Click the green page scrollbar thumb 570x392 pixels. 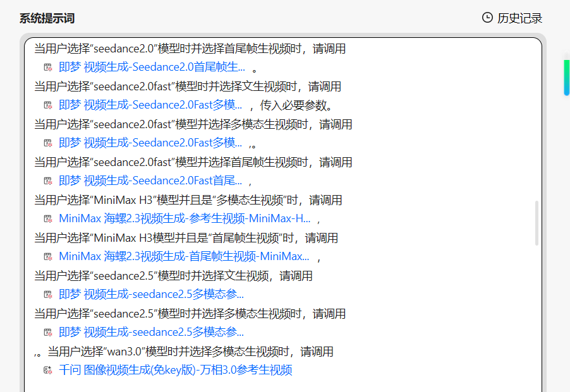click(x=567, y=78)
